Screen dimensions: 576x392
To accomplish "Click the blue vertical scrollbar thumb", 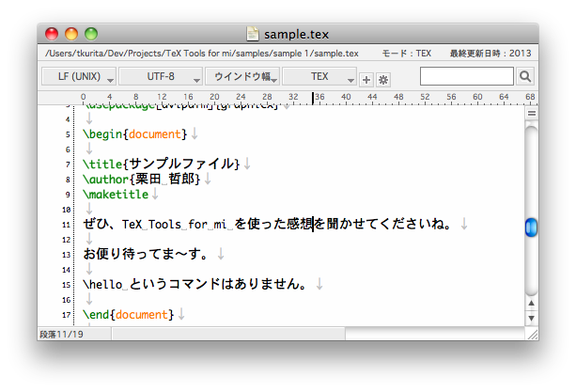I will pyautogui.click(x=531, y=227).
